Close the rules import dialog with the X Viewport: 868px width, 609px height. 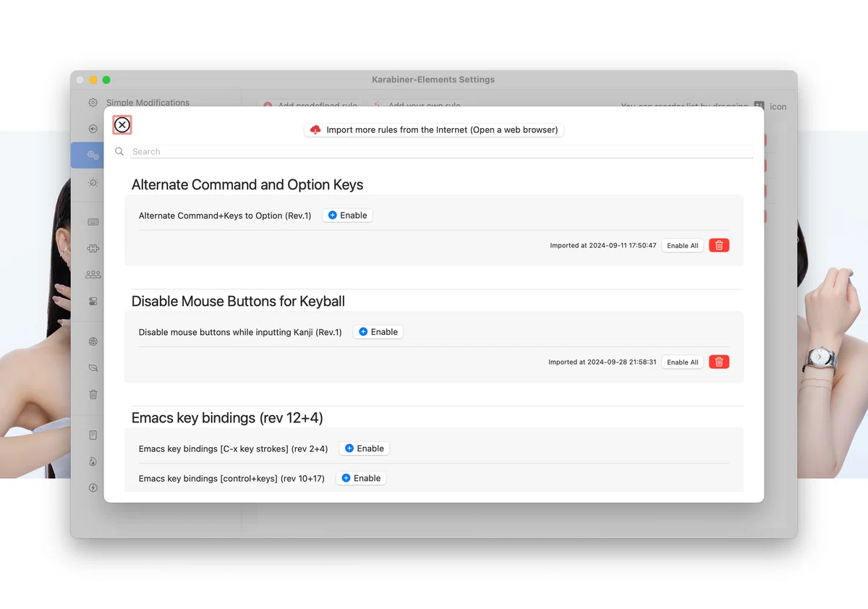pos(122,125)
